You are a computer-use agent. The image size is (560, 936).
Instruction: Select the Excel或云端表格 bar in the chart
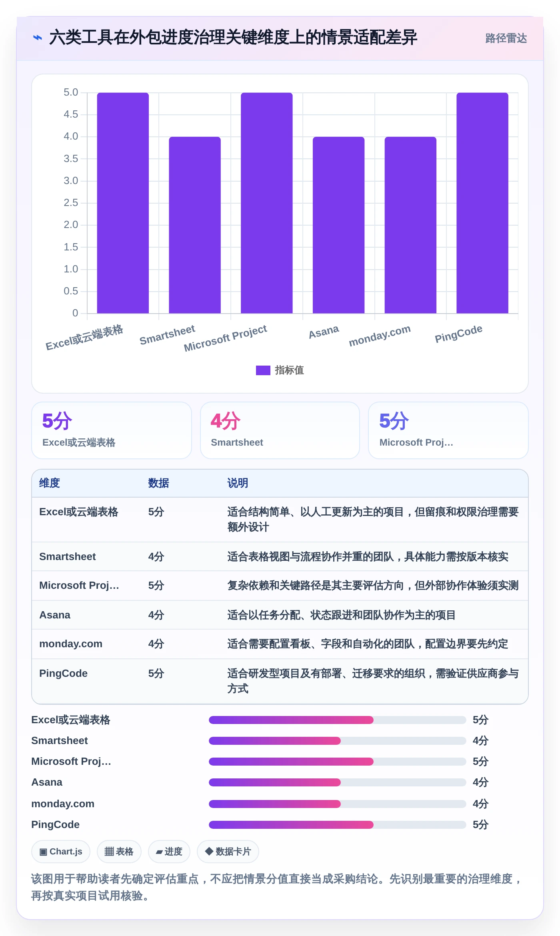(123, 203)
